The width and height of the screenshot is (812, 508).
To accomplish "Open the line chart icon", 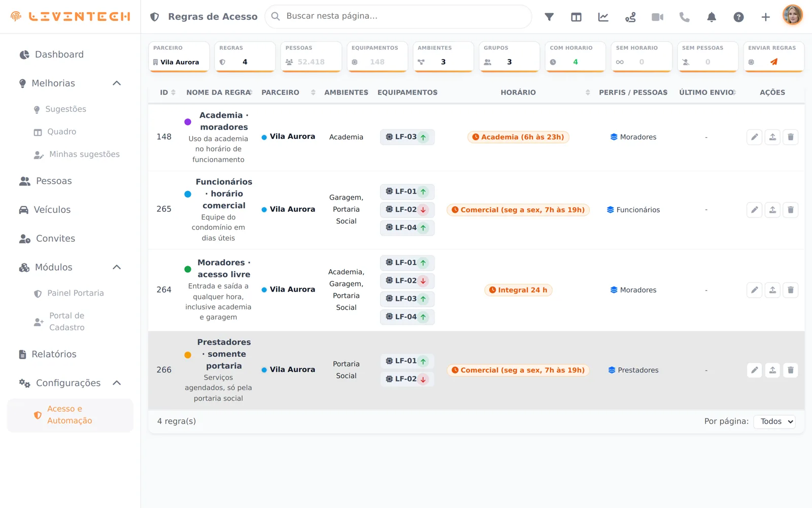I will click(603, 17).
